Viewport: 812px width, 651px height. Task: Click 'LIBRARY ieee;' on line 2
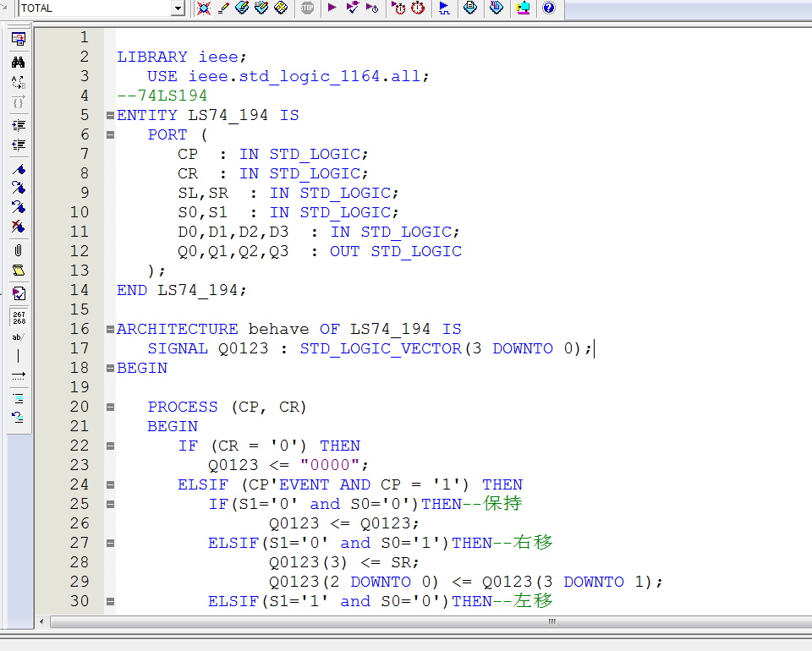pyautogui.click(x=182, y=57)
